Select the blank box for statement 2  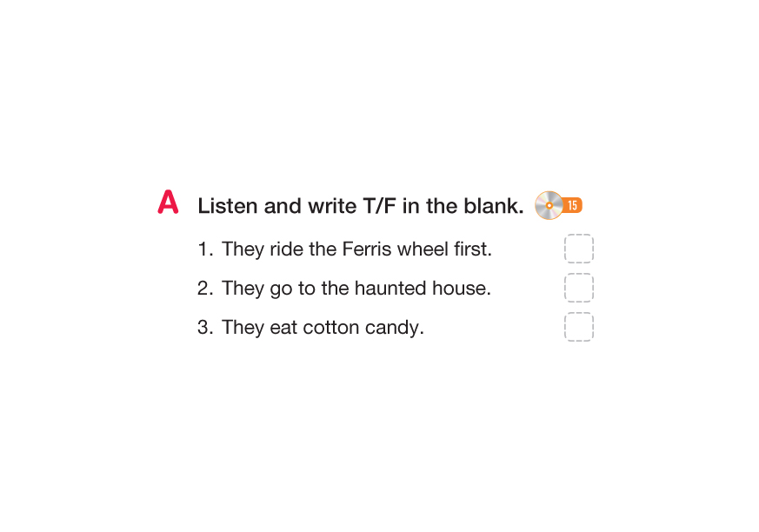tap(578, 288)
